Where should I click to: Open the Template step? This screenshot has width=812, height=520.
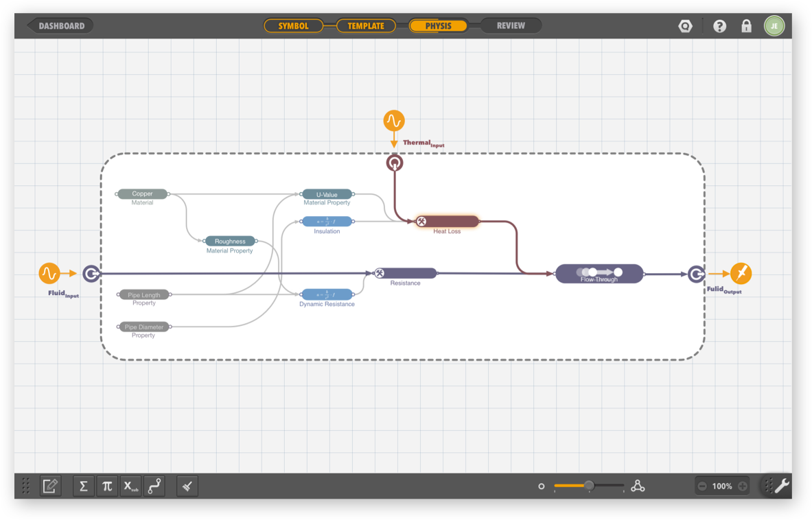366,26
